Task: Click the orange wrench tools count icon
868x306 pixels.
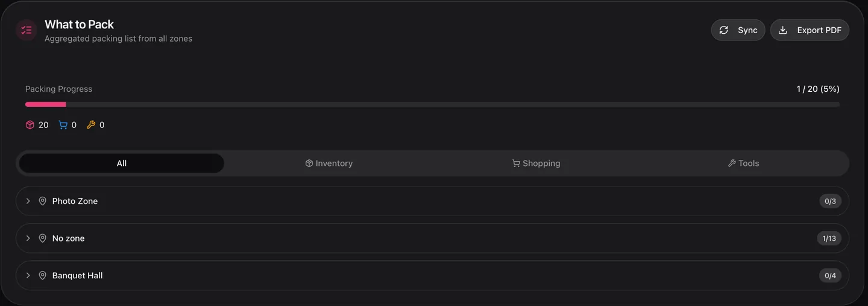Action: (91, 125)
